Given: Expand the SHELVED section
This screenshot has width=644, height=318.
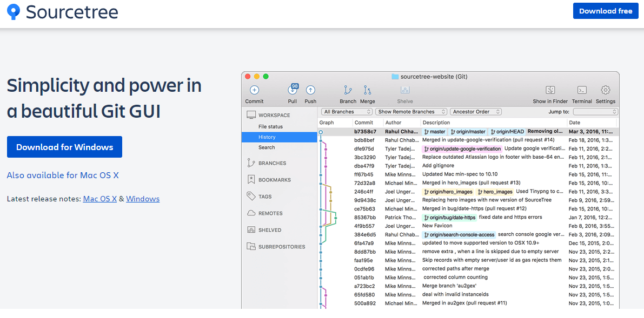Looking at the screenshot, I should point(270,230).
